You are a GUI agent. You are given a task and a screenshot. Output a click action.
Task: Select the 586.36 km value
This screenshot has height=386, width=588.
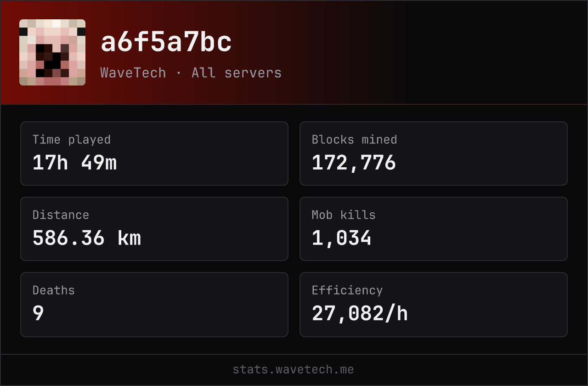pyautogui.click(x=87, y=238)
